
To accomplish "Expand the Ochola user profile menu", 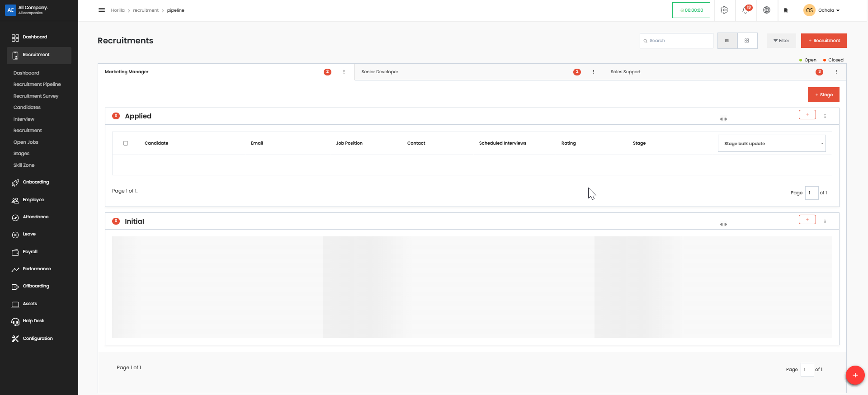I will [x=822, y=10].
